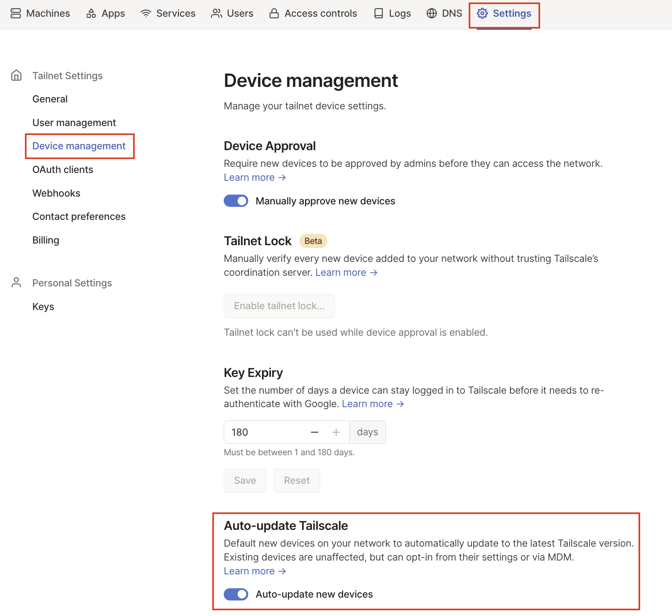Disable Manually approve new devices toggle
672x616 pixels.
[x=236, y=201]
